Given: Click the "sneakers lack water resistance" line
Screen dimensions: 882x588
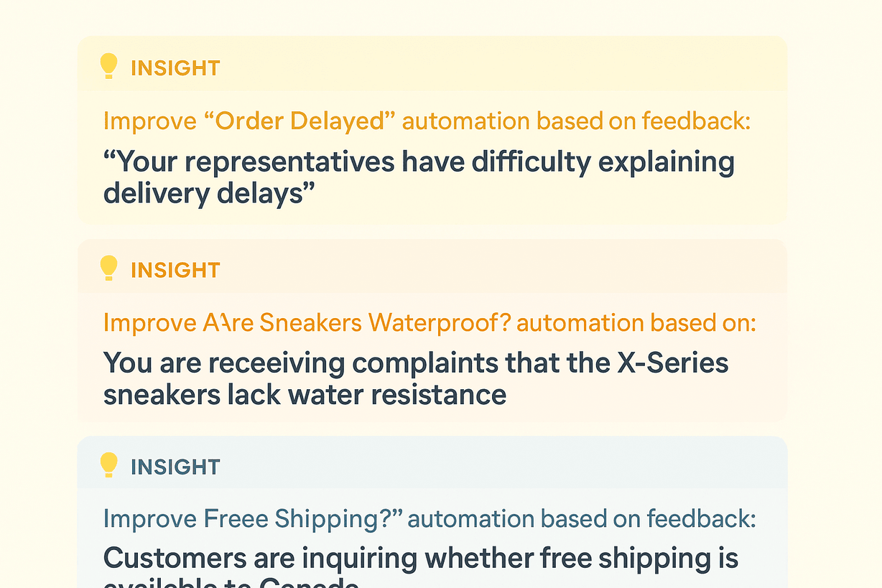Looking at the screenshot, I should [305, 394].
